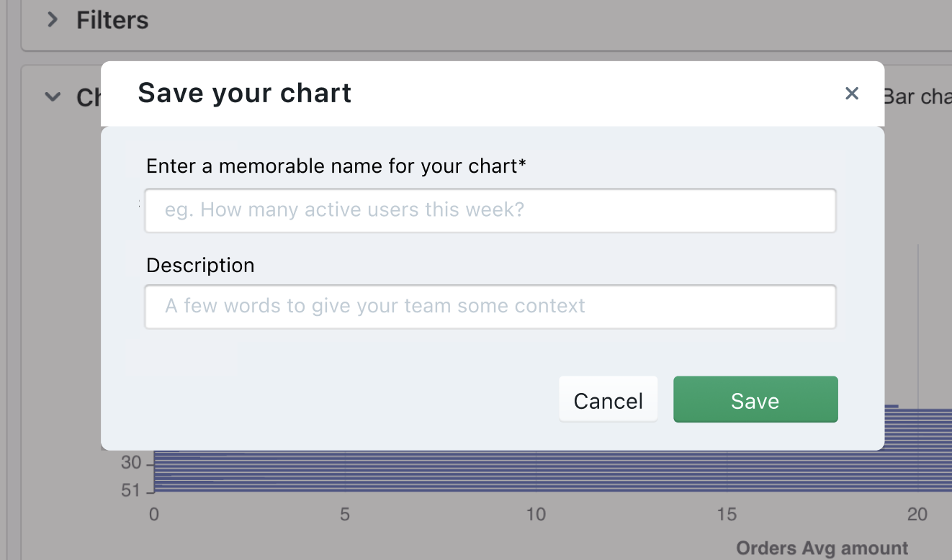Save the chart
The image size is (952, 560).
coord(755,399)
